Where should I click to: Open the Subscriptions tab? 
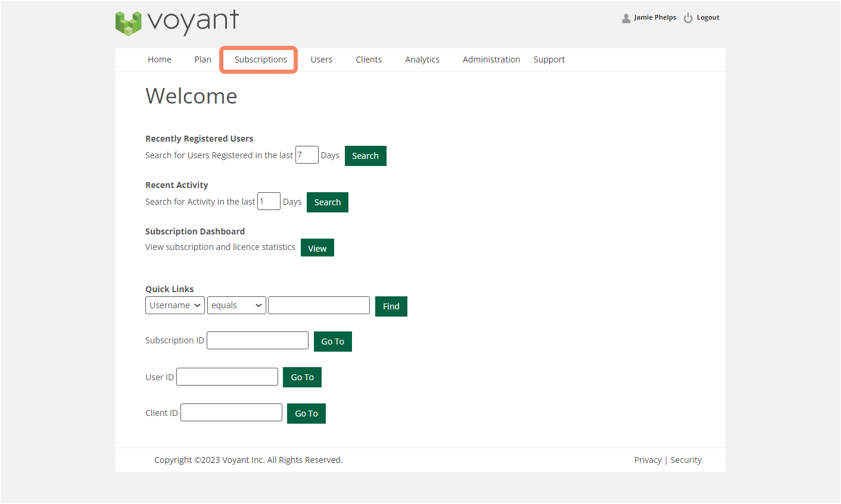pos(261,60)
